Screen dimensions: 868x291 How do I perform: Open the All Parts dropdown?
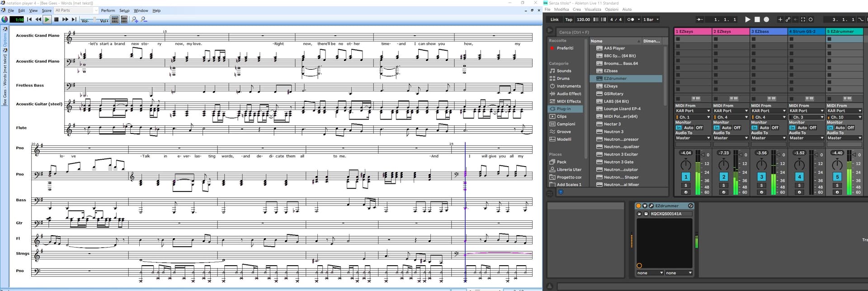click(x=76, y=10)
